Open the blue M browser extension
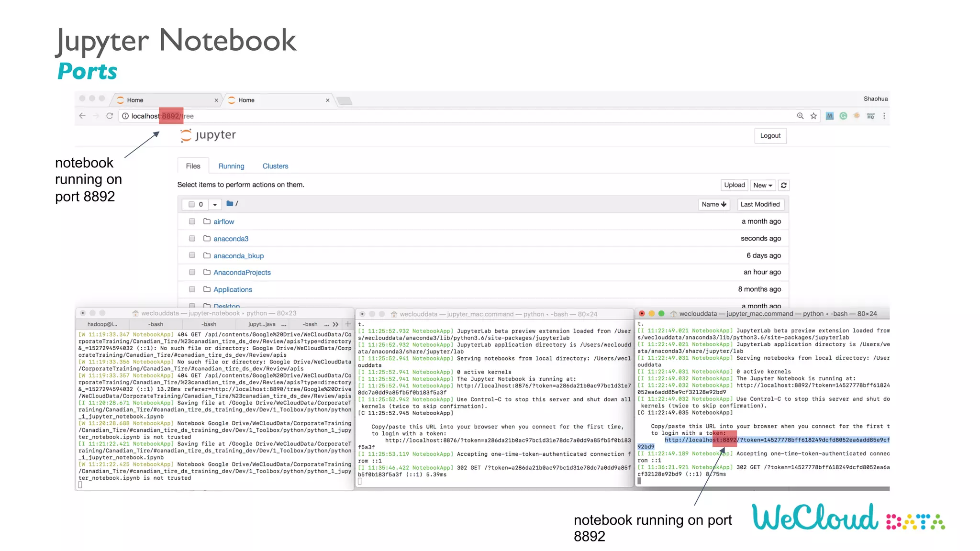The image size is (980, 551). [x=830, y=116]
